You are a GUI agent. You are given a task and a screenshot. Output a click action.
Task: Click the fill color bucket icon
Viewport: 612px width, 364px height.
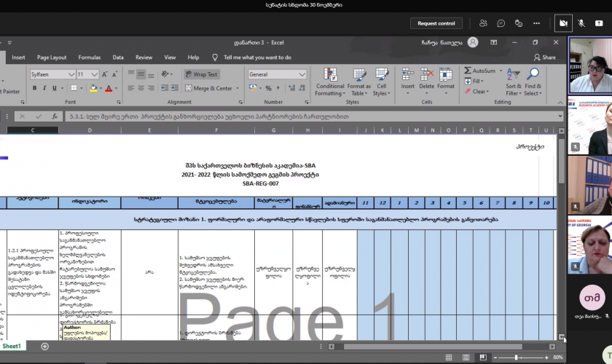(92, 88)
